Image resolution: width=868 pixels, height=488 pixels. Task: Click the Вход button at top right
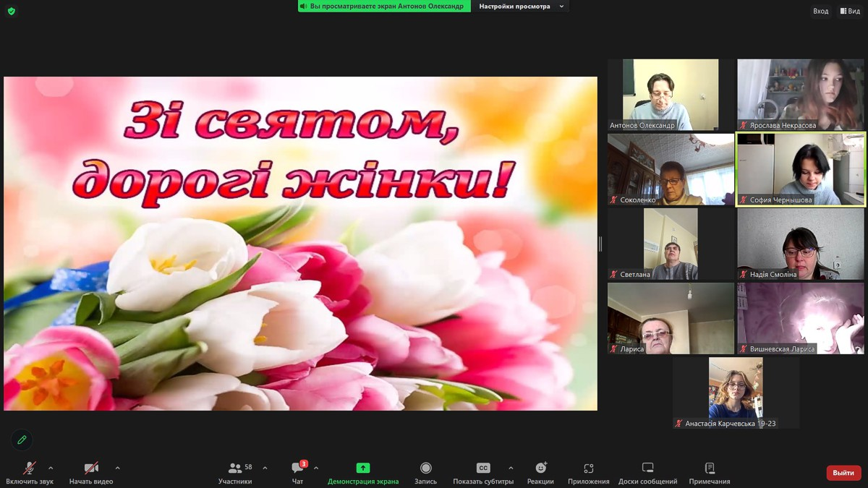[821, 11]
